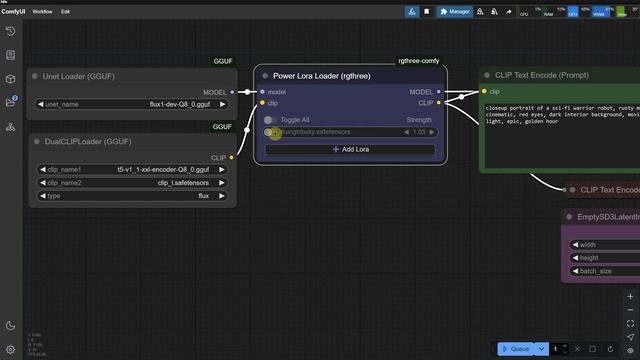Image resolution: width=640 pixels, height=360 pixels.
Task: Increase lora strength with right arrow
Action: [432, 132]
